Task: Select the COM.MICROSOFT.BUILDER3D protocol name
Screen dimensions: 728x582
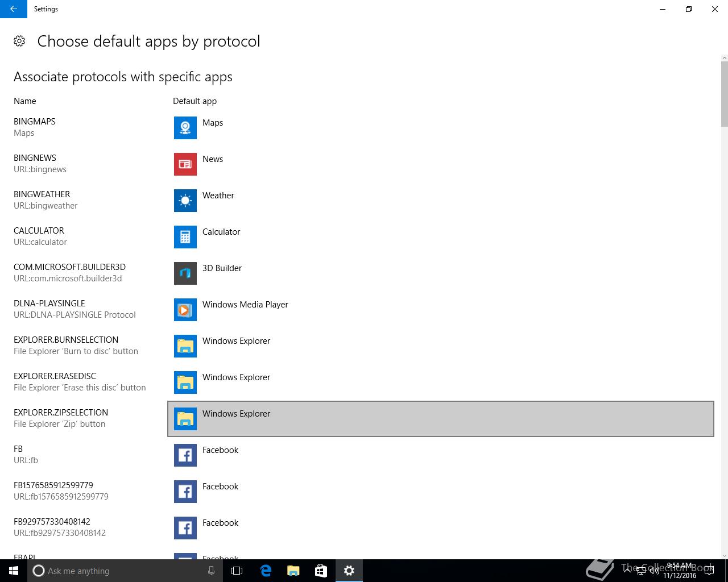Action: pos(69,267)
